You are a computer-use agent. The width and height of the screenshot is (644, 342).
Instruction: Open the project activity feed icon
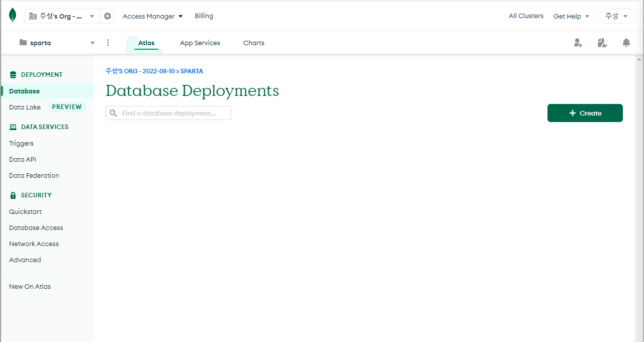[x=602, y=43]
